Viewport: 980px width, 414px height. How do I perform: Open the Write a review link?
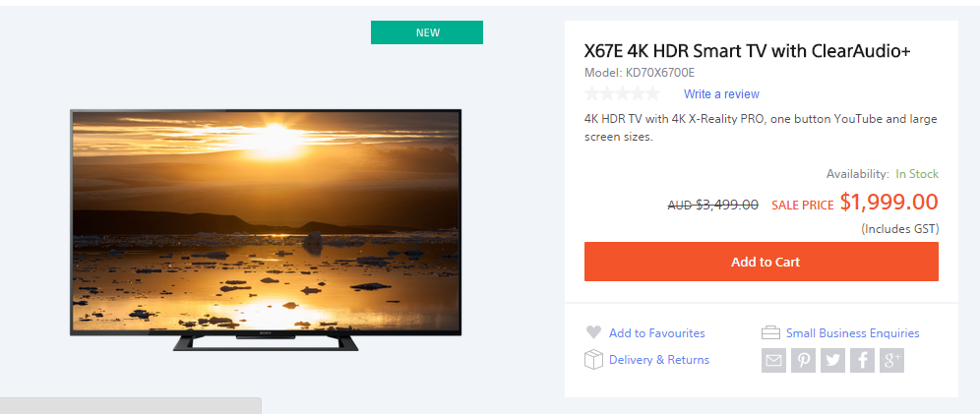(721, 94)
